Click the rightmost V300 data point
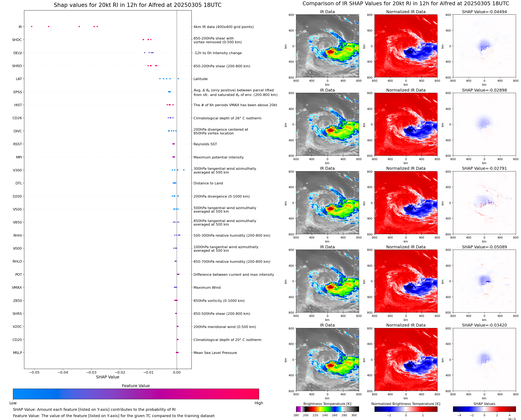The height and width of the screenshot is (420, 521). tap(184, 170)
